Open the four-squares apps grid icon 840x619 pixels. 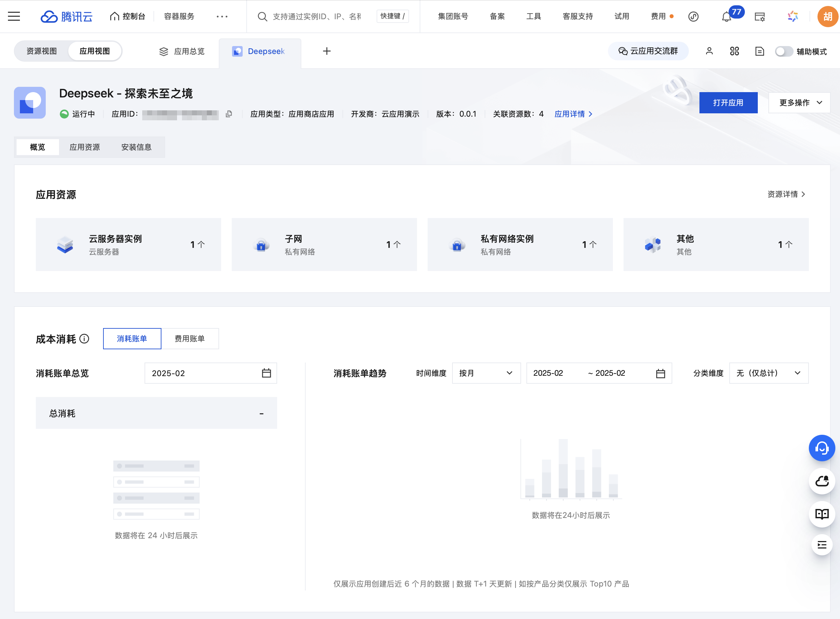(x=735, y=51)
